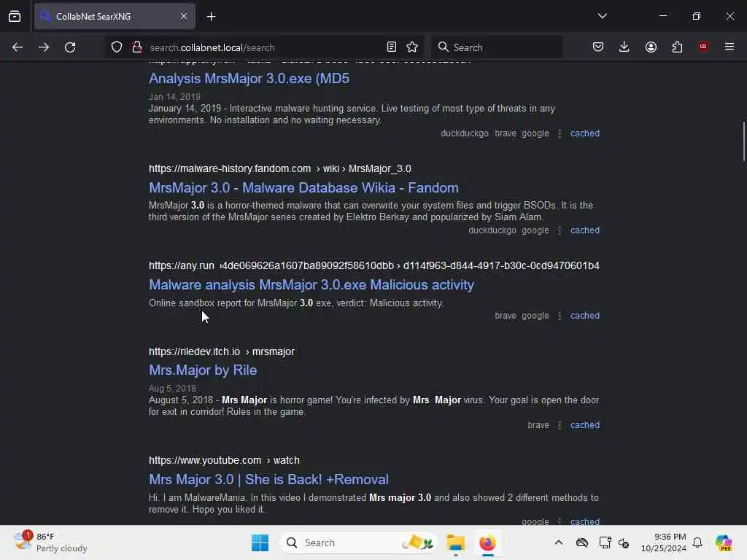Restore down the Firefox window
747x560 pixels.
[696, 16]
